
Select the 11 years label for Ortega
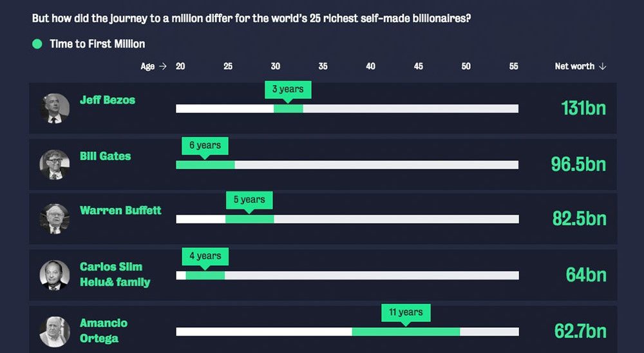(x=406, y=313)
